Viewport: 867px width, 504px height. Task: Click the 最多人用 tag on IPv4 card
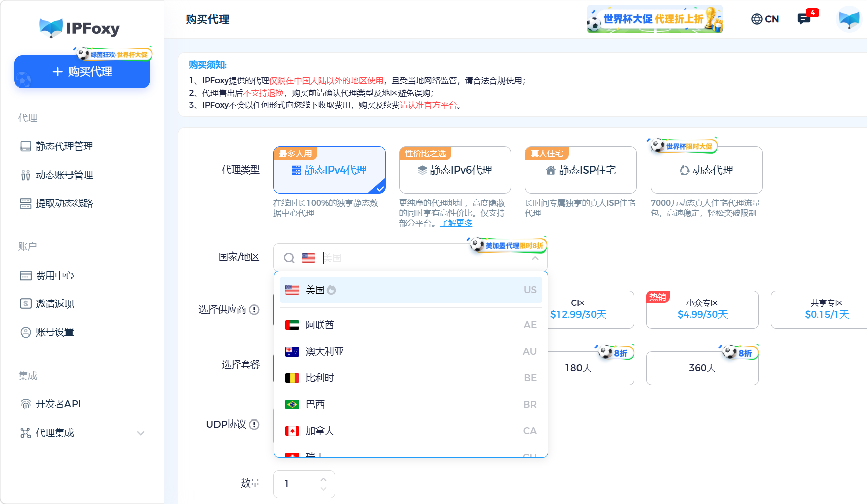pyautogui.click(x=296, y=153)
